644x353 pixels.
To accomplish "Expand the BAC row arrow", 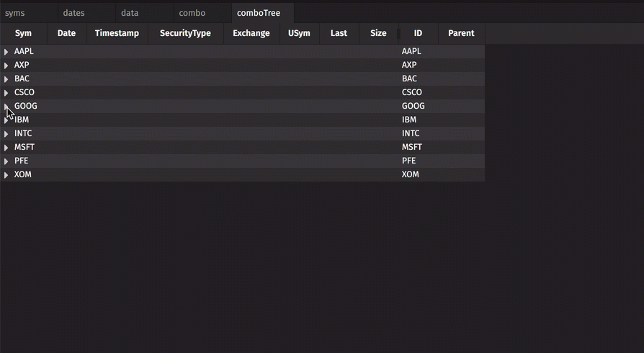I will [6, 79].
